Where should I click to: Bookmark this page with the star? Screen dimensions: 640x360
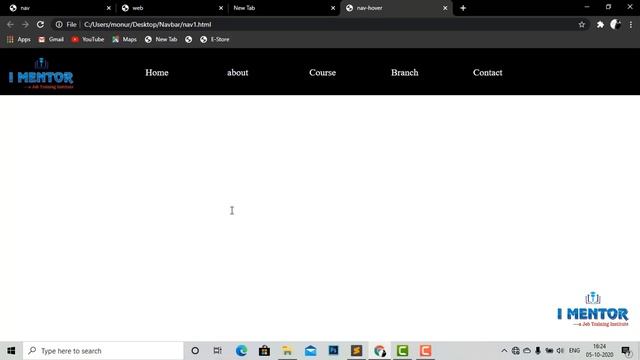click(x=582, y=24)
